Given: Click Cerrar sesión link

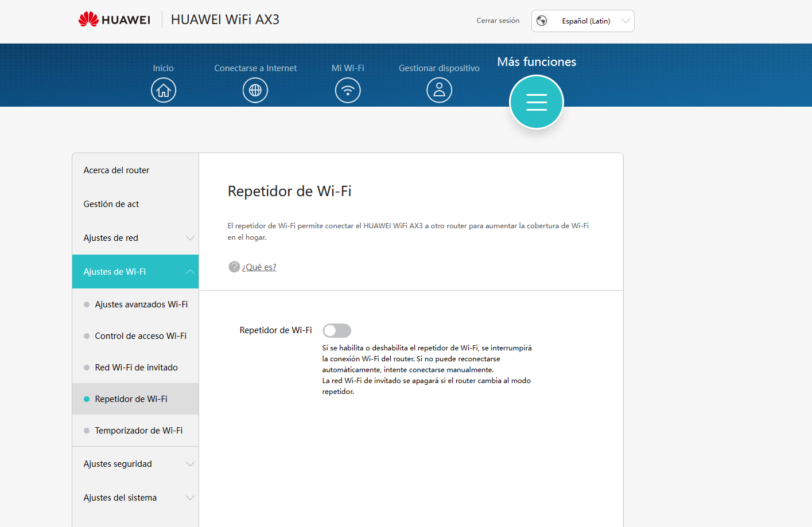Looking at the screenshot, I should coord(498,21).
